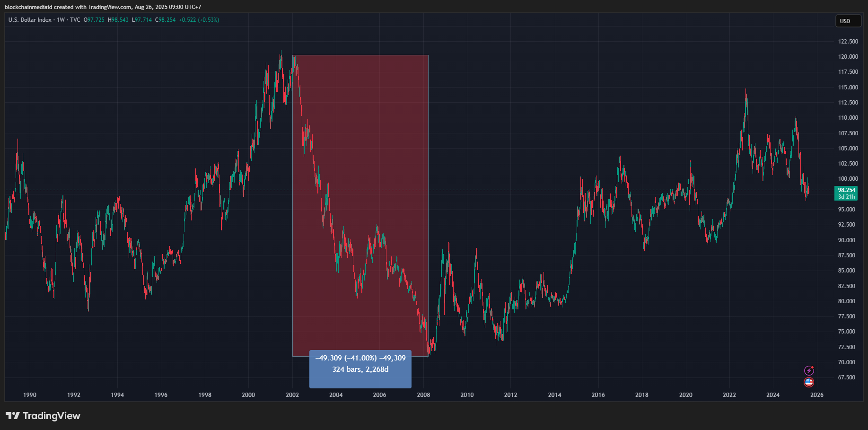Click the 2006 time axis label
This screenshot has height=430, width=868.
pos(379,395)
